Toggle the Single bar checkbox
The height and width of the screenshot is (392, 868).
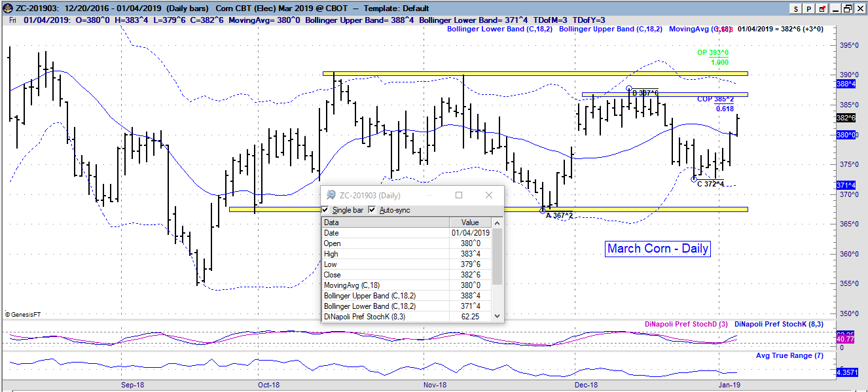(x=326, y=210)
